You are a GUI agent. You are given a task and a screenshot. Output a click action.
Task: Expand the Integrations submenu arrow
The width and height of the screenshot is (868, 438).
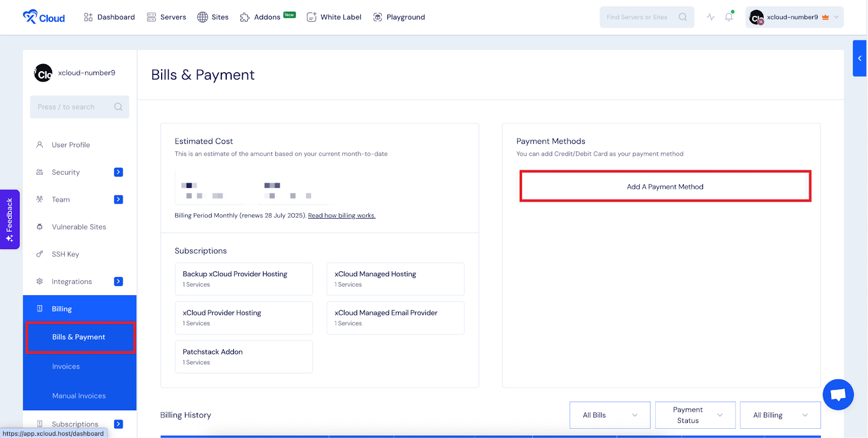point(118,281)
